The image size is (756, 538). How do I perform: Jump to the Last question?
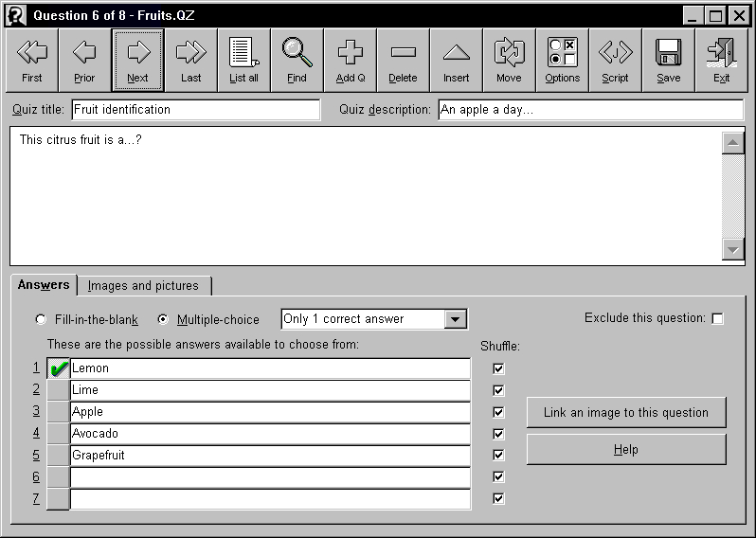pos(191,61)
